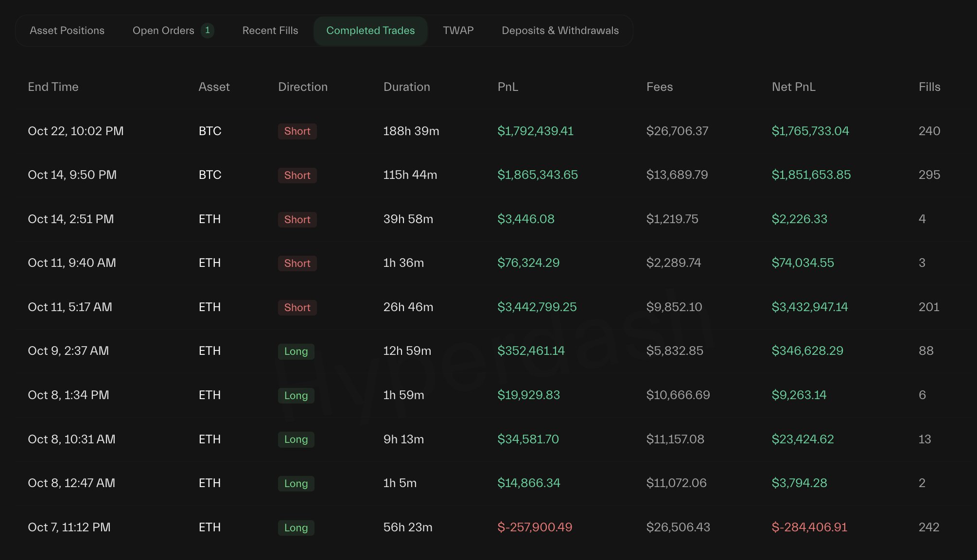Click the Open Orders count badge
Viewport: 977px width, 560px height.
[207, 31]
